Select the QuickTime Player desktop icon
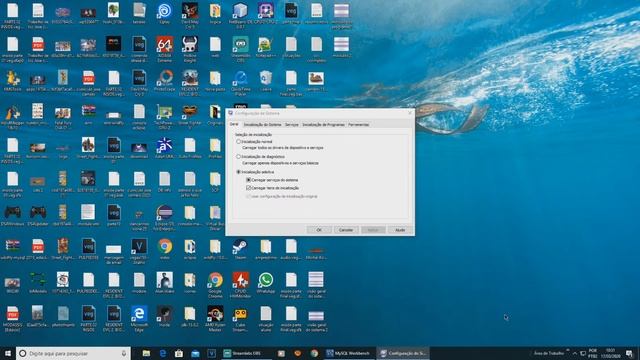Viewport: 640px width, 360px height. (x=240, y=82)
